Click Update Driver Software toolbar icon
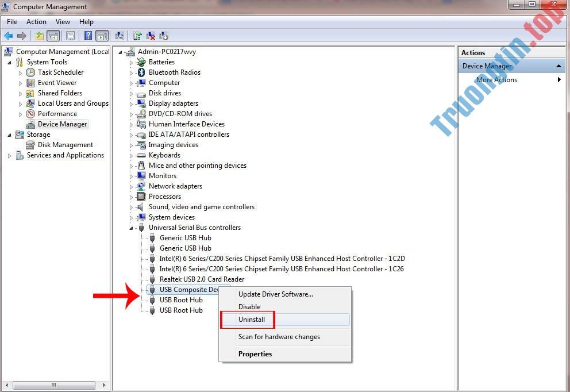Viewport: 570px width, 392px height. pos(138,36)
